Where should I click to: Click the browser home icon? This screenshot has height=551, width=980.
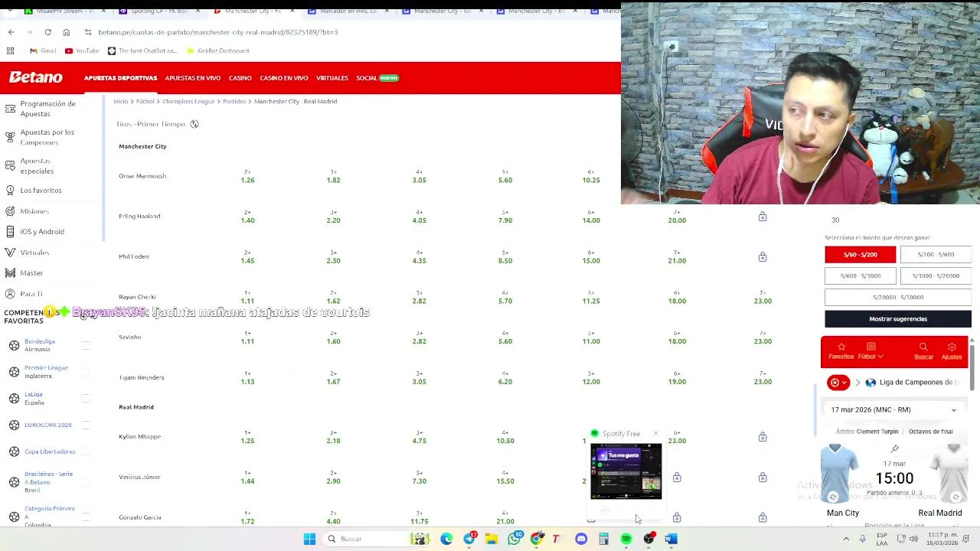tap(67, 32)
